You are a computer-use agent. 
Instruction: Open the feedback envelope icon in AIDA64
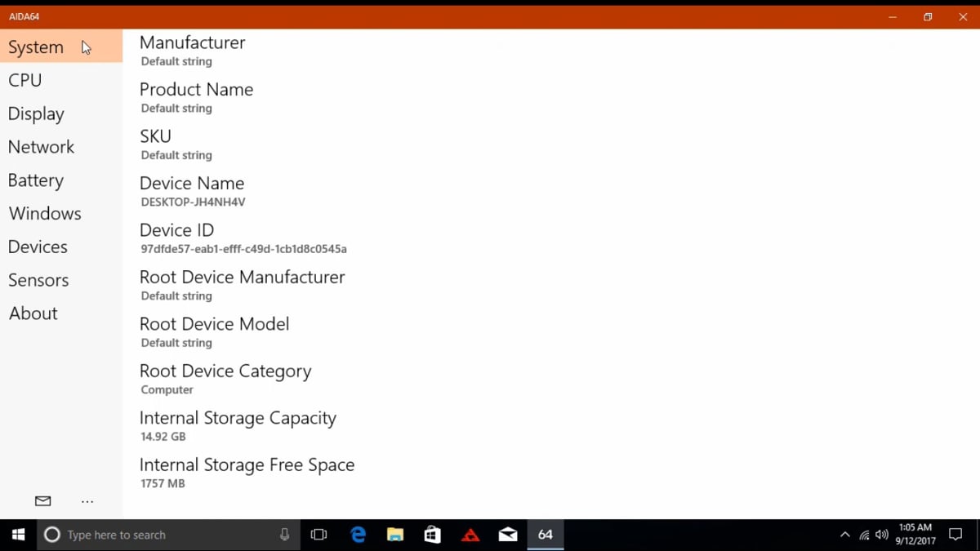click(42, 500)
